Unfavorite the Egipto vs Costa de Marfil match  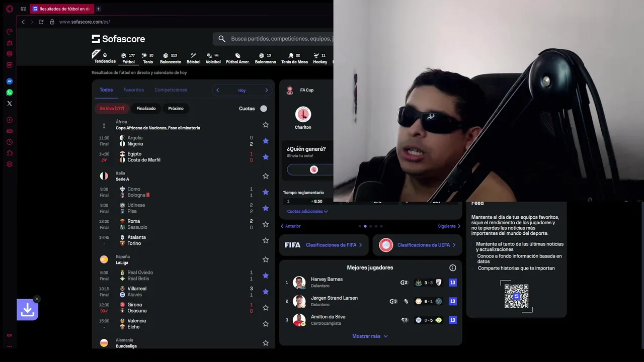[266, 157]
